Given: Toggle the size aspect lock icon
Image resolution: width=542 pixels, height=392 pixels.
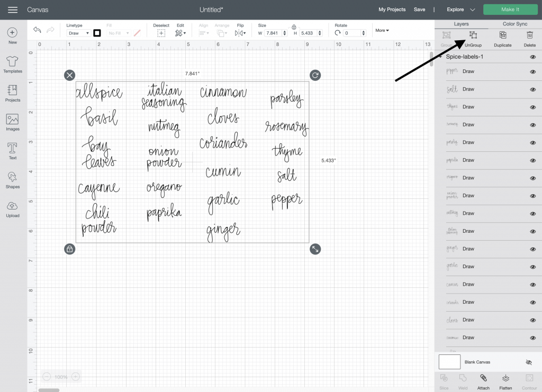Looking at the screenshot, I should point(294,26).
